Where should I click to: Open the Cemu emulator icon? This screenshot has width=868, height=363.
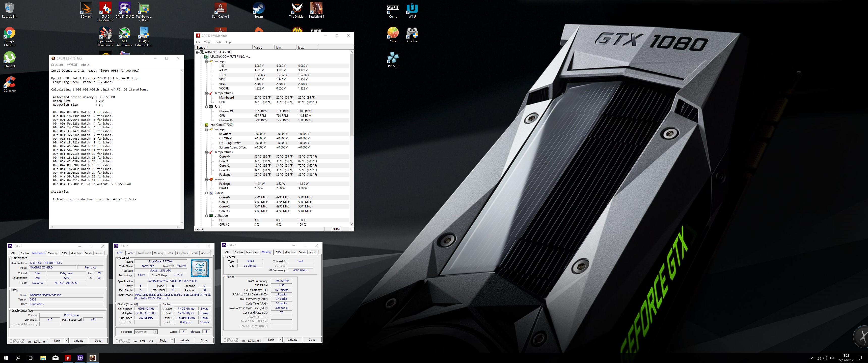click(x=393, y=10)
